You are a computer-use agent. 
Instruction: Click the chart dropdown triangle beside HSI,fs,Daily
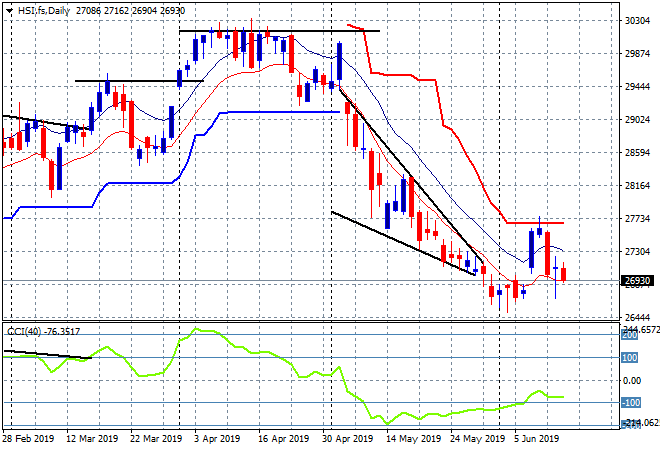pyautogui.click(x=9, y=11)
